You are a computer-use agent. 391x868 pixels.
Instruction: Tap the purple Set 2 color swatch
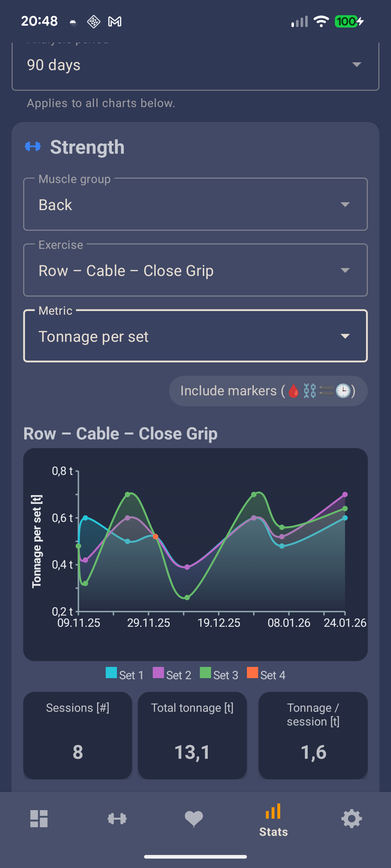tap(159, 673)
